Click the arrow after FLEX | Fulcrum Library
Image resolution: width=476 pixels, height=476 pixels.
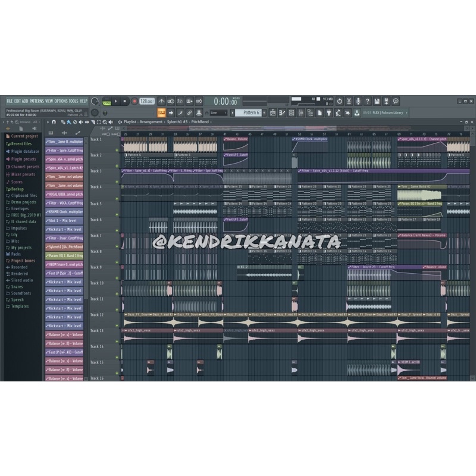407,112
